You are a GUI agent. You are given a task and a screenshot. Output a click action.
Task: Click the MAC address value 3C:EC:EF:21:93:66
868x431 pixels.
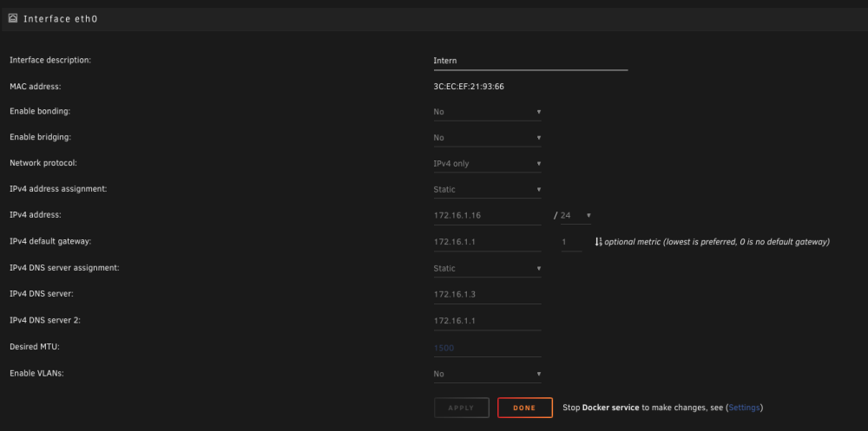[x=469, y=87]
